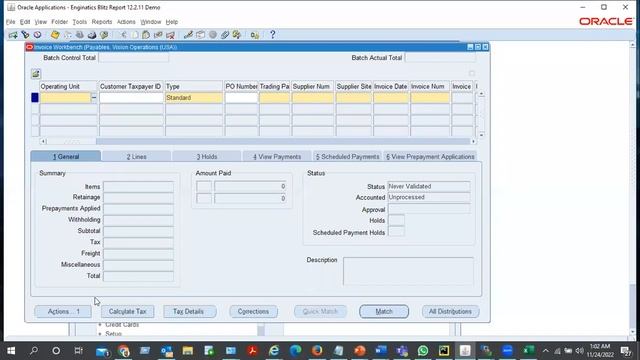This screenshot has width=640, height=360.
Task: Click the Save toolbar icon
Action: pos(55,35)
